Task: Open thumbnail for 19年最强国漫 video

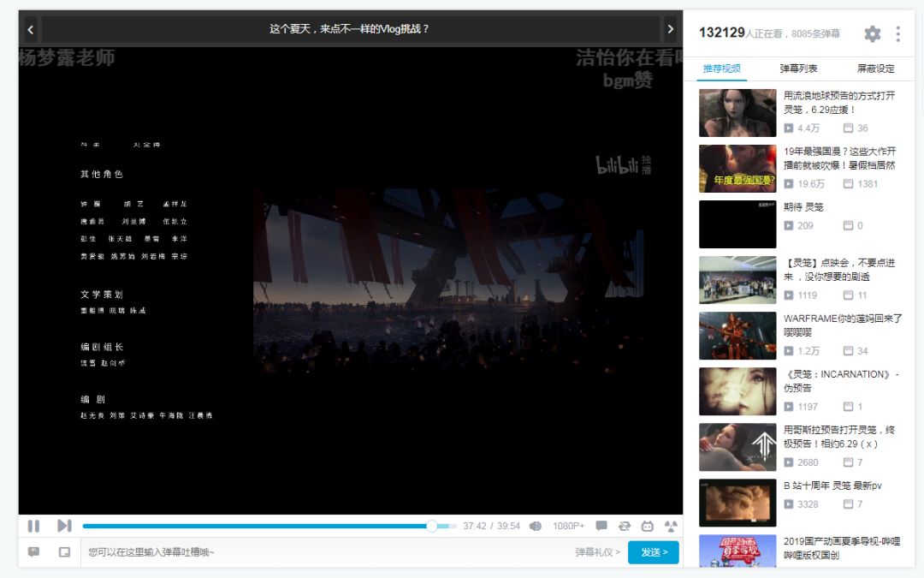Action: tap(737, 169)
